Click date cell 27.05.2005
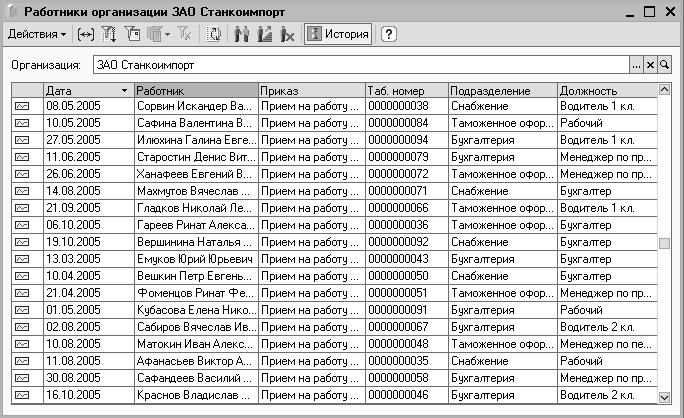This screenshot has height=418, width=684. pyautogui.click(x=89, y=140)
